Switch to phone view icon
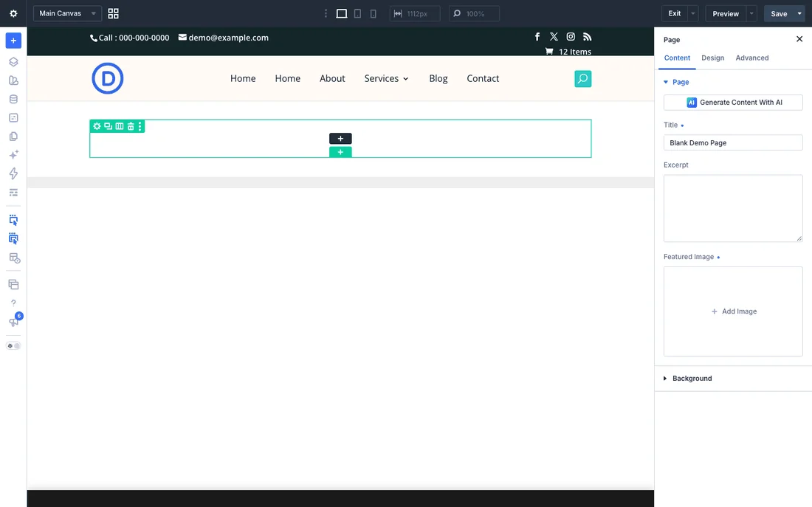 pos(373,13)
